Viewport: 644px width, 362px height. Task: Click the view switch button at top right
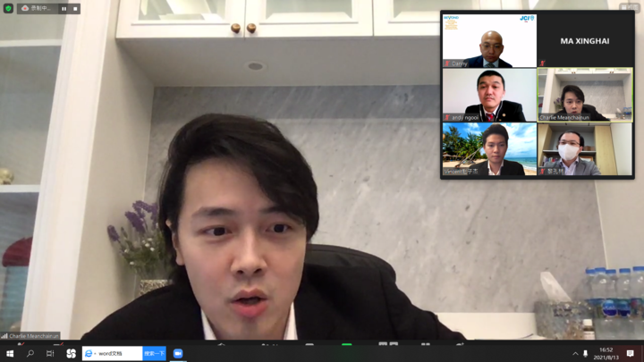pyautogui.click(x=629, y=7)
